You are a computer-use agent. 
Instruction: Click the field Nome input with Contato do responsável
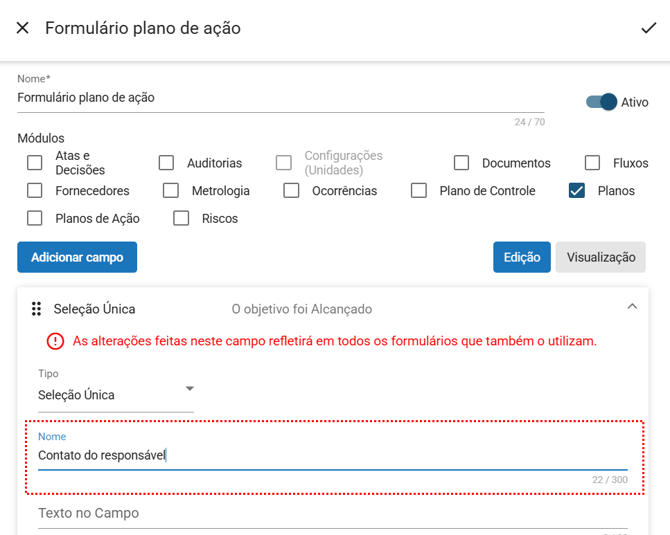[332, 456]
